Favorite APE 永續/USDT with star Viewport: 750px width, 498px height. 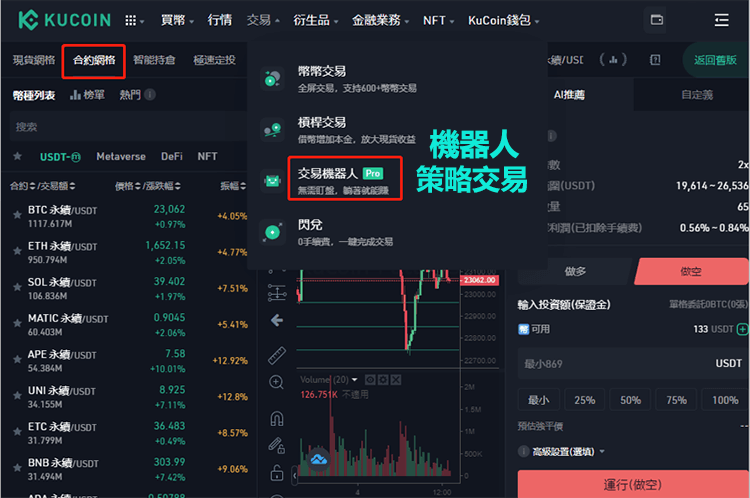click(x=17, y=359)
